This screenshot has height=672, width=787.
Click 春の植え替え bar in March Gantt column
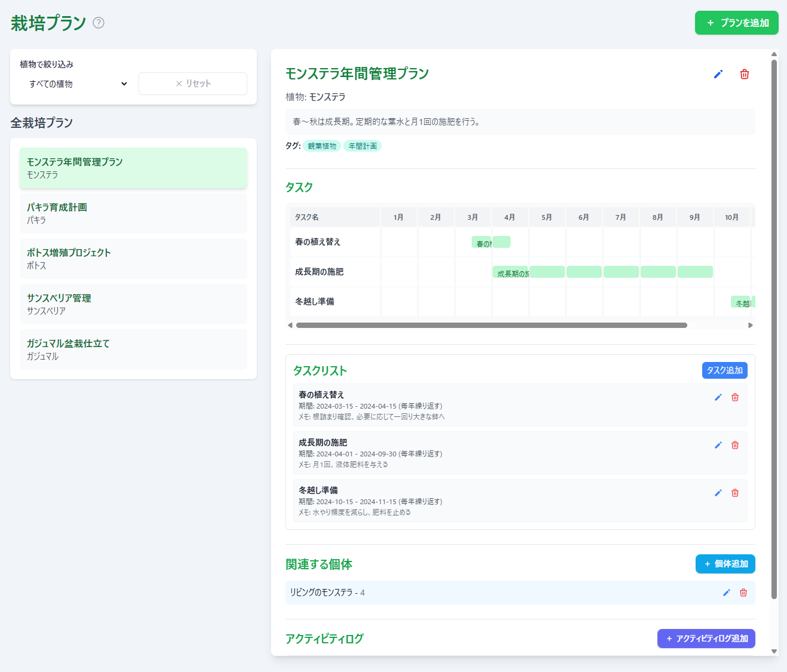coord(481,242)
